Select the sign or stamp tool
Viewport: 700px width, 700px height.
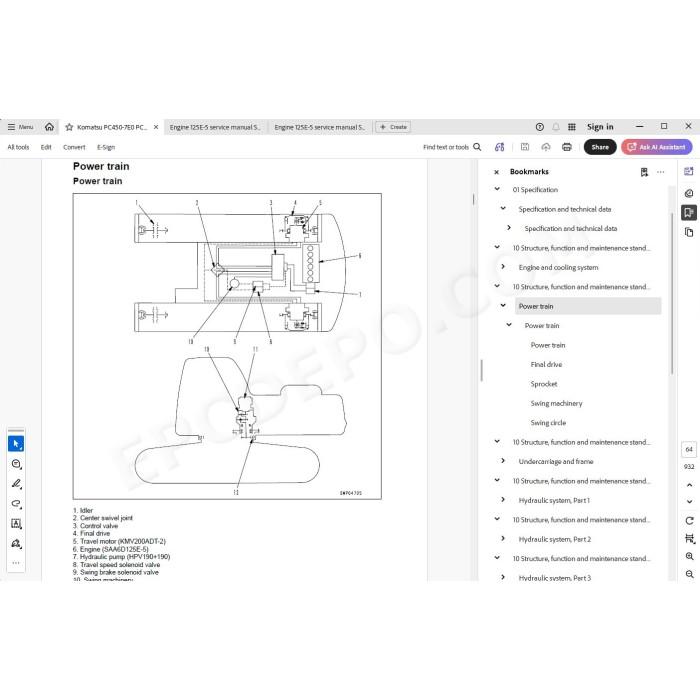tap(16, 544)
